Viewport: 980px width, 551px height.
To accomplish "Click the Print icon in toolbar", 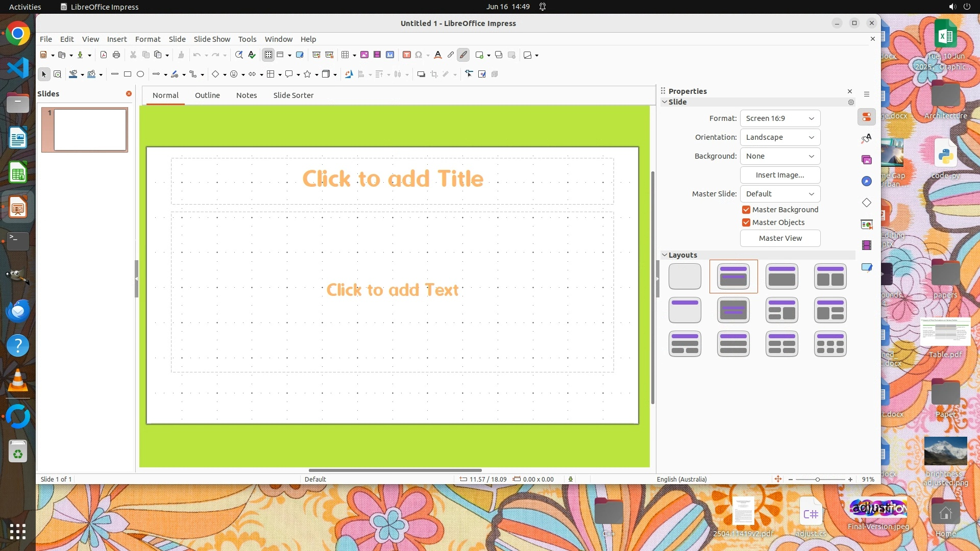I will [x=116, y=55].
